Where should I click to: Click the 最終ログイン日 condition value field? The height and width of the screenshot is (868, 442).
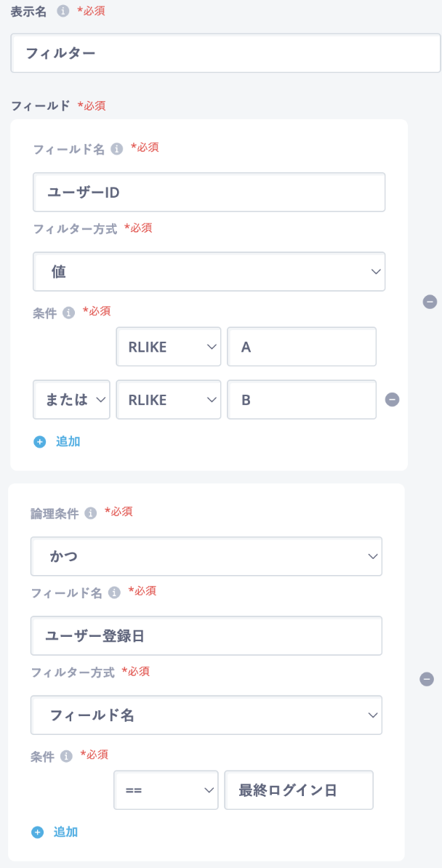pos(298,790)
